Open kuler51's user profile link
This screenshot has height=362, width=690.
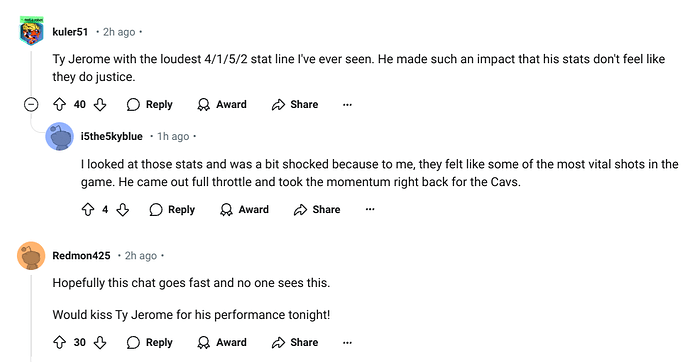pos(70,32)
